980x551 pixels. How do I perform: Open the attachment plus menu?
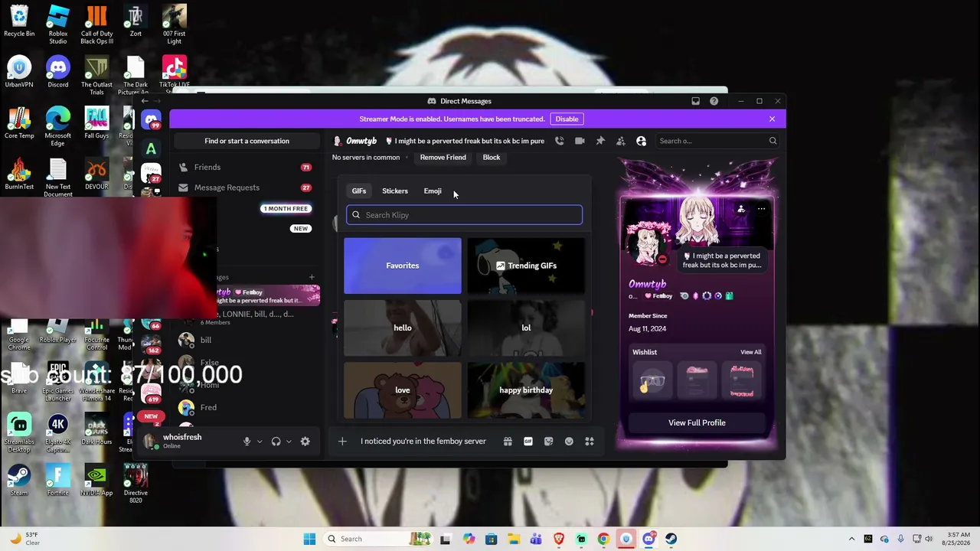point(342,442)
